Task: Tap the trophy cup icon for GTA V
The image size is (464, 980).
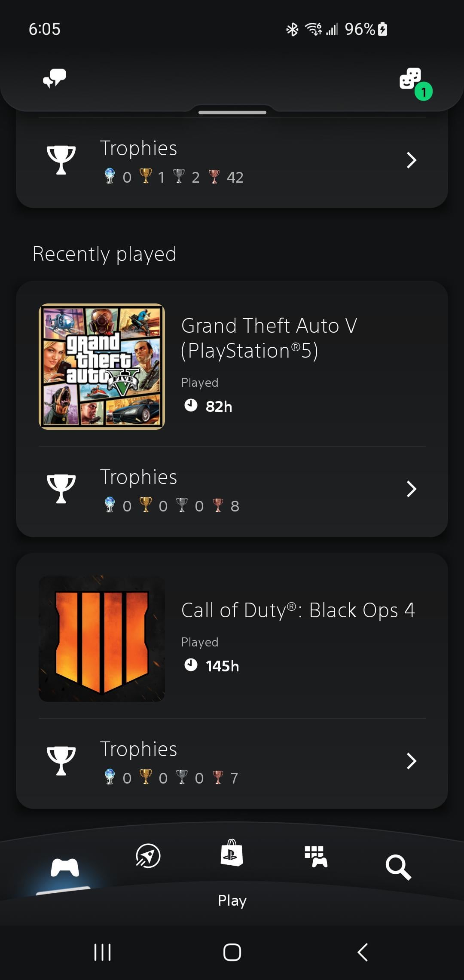Action: tap(61, 489)
